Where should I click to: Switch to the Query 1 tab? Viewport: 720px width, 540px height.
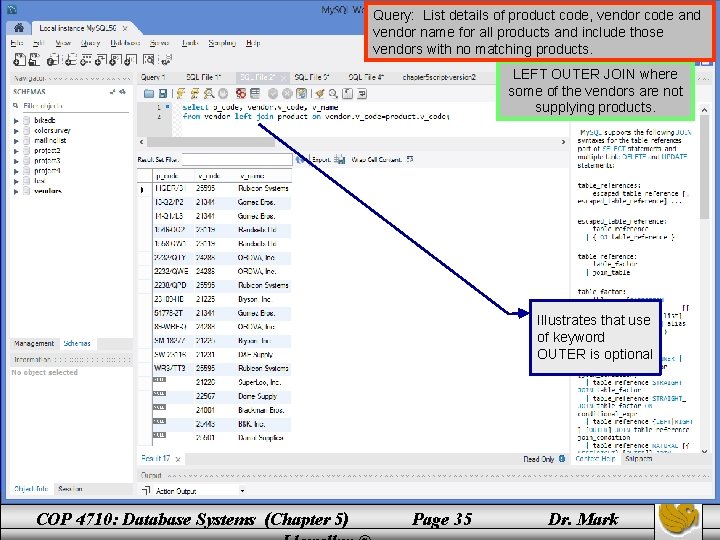(x=153, y=77)
